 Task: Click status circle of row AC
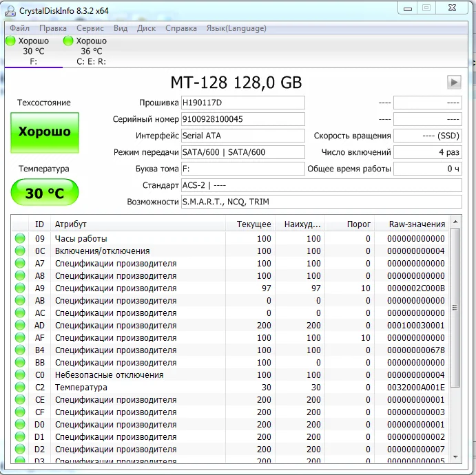coord(20,313)
